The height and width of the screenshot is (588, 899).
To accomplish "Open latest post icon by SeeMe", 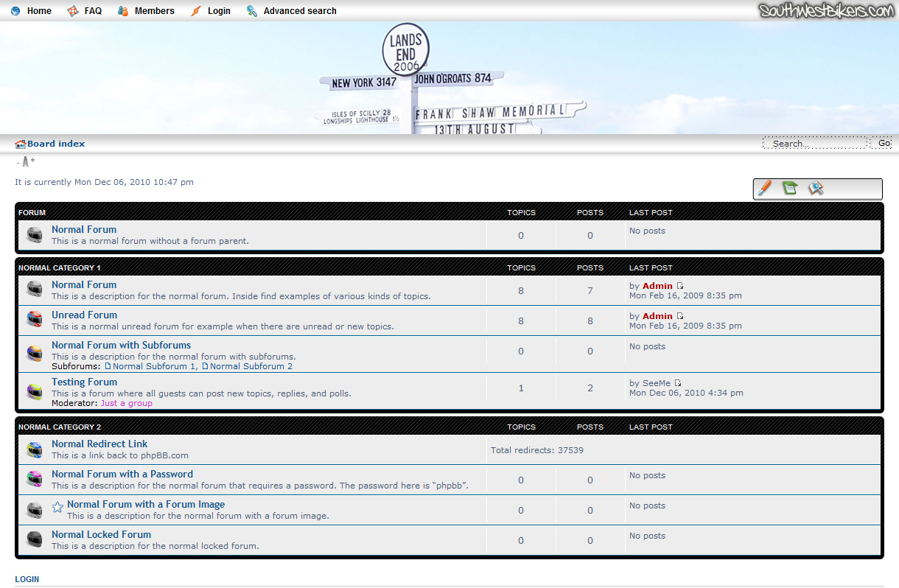I will [x=678, y=383].
